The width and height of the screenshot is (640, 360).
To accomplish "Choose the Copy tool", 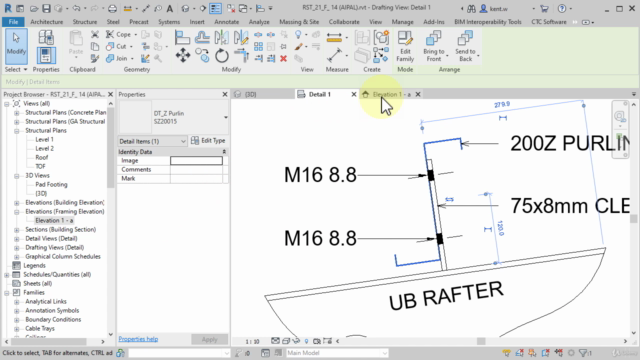I will click(x=202, y=55).
